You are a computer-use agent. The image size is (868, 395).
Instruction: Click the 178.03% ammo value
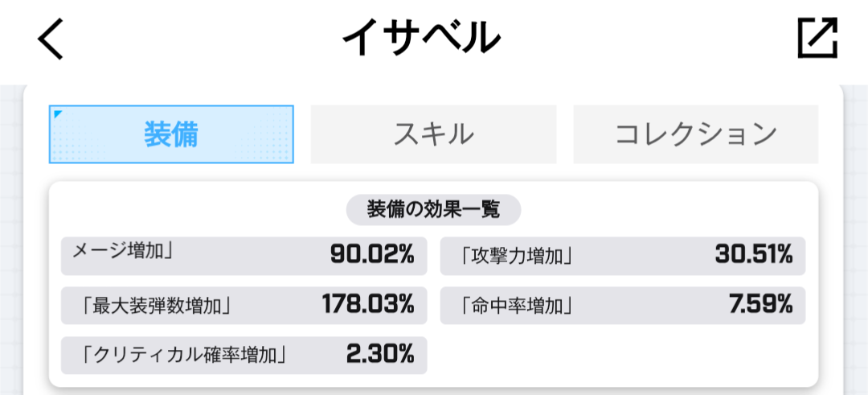tap(368, 305)
